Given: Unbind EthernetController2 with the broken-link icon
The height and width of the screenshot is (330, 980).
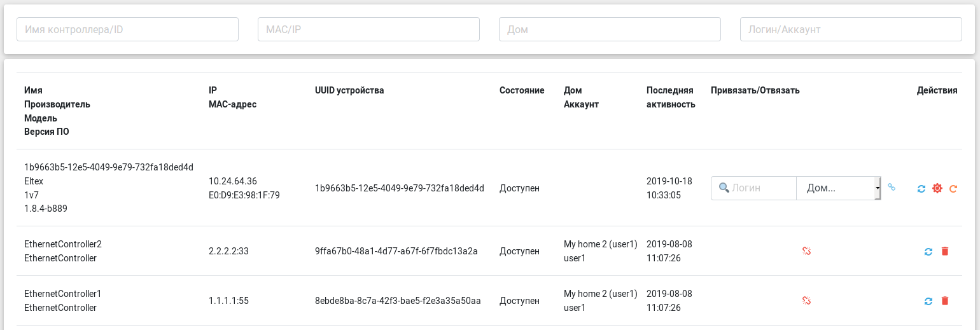Looking at the screenshot, I should (x=806, y=251).
